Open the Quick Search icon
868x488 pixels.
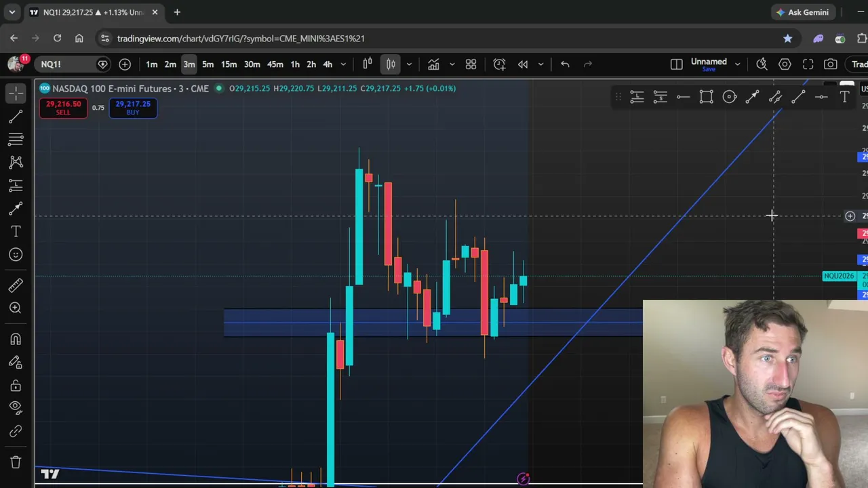[762, 64]
